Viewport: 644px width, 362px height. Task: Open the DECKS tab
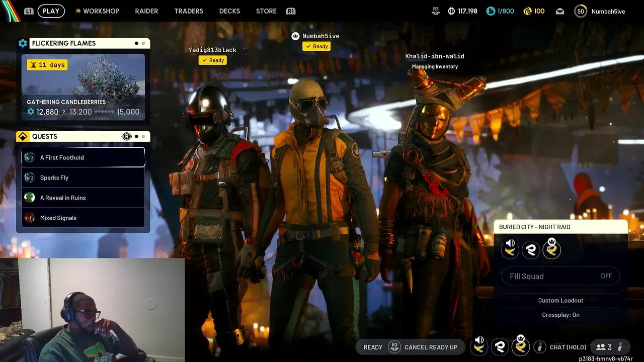pyautogui.click(x=229, y=11)
